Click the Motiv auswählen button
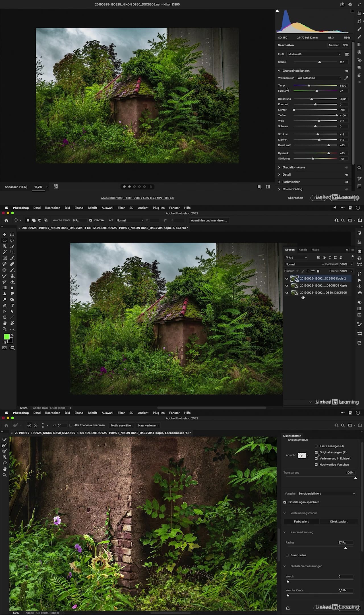This screenshot has width=364, height=615. [x=121, y=425]
